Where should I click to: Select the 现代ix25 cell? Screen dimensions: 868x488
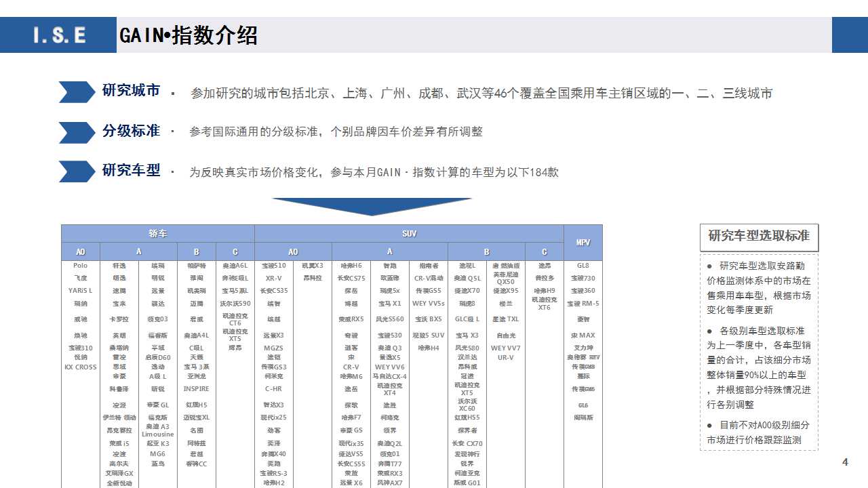click(x=273, y=418)
